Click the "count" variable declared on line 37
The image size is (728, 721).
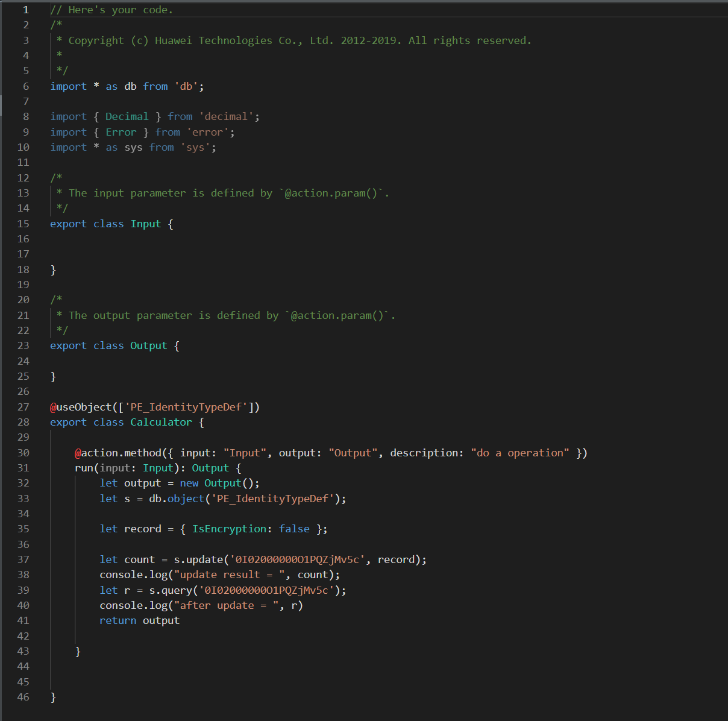(x=140, y=559)
